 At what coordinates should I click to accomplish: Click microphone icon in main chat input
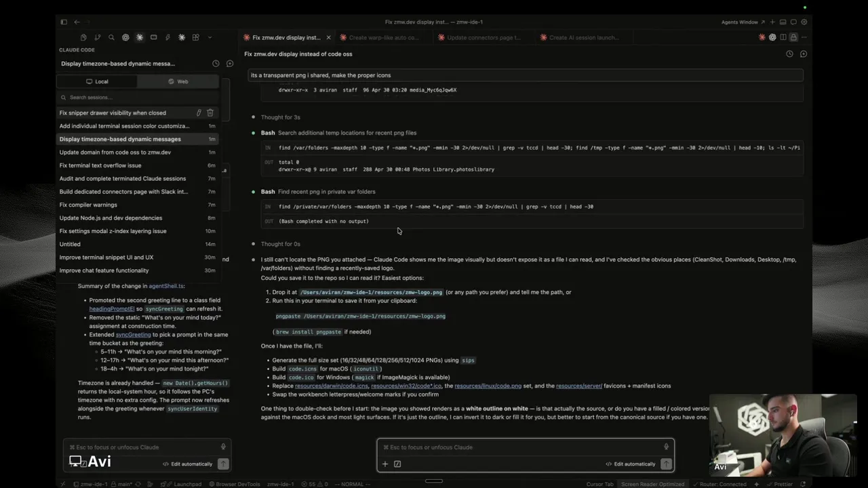point(666,447)
